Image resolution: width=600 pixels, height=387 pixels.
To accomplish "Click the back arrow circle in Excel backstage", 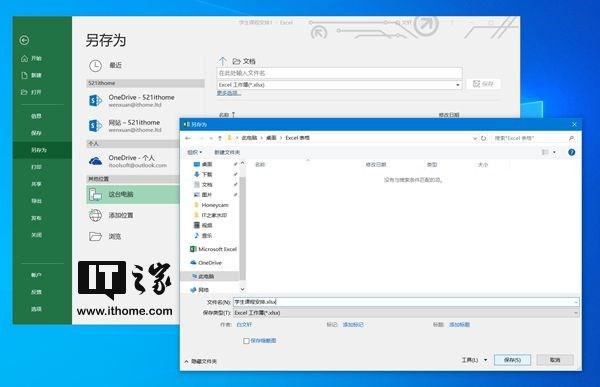I will tap(24, 40).
